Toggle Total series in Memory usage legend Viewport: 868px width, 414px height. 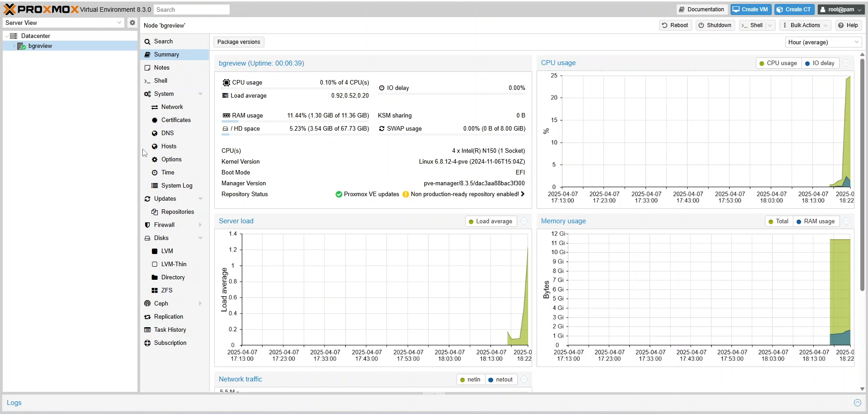pos(779,221)
